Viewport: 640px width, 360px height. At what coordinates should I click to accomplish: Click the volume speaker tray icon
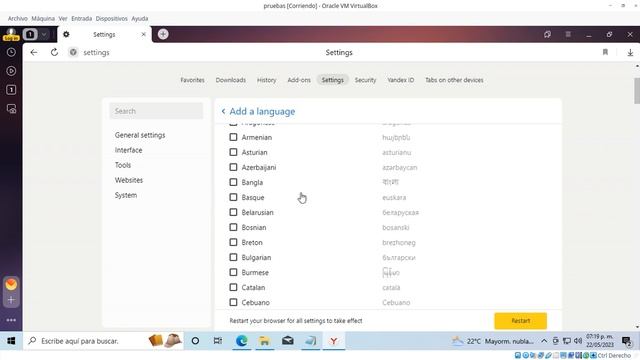578,341
